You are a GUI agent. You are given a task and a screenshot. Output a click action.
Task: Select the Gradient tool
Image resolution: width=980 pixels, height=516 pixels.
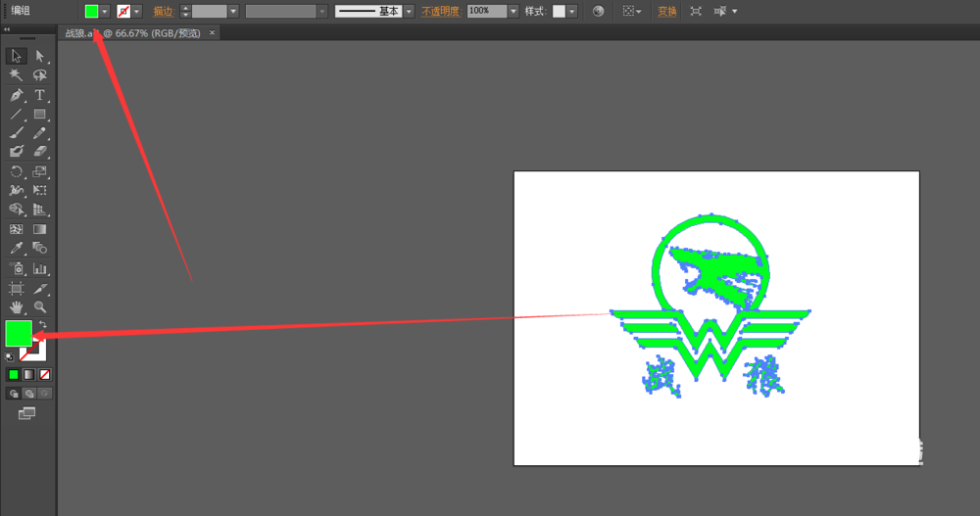[40, 229]
